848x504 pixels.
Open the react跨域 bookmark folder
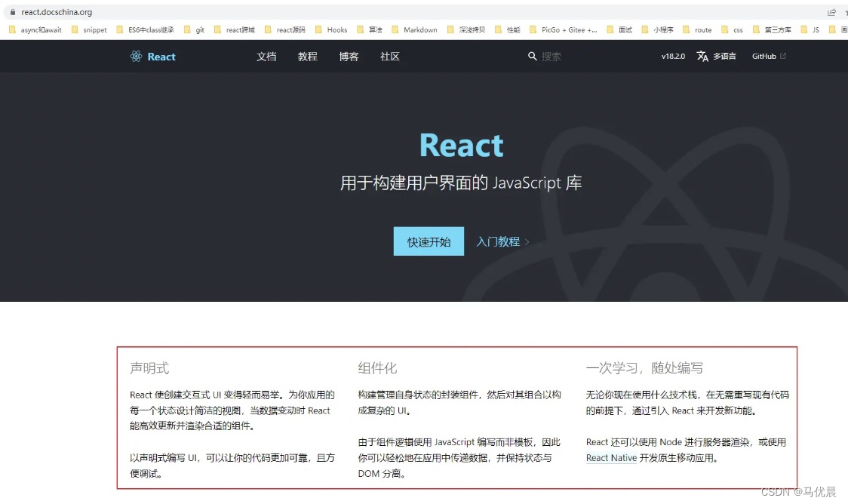point(234,29)
